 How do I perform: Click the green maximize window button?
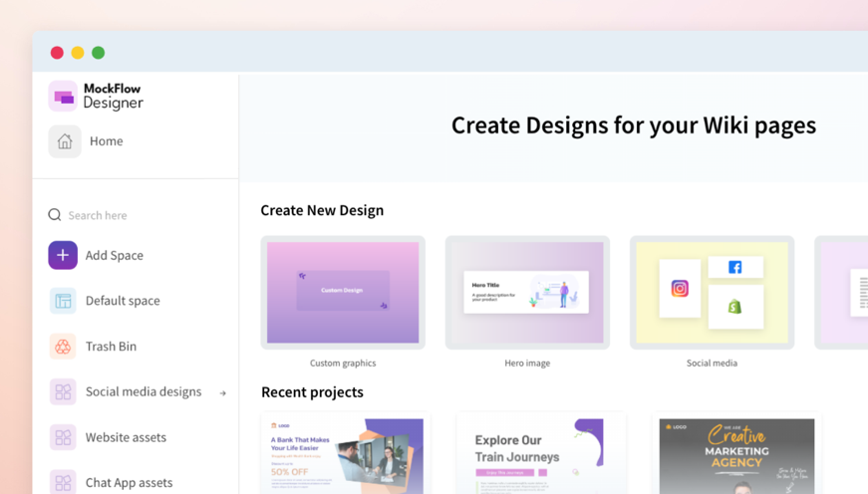click(98, 53)
